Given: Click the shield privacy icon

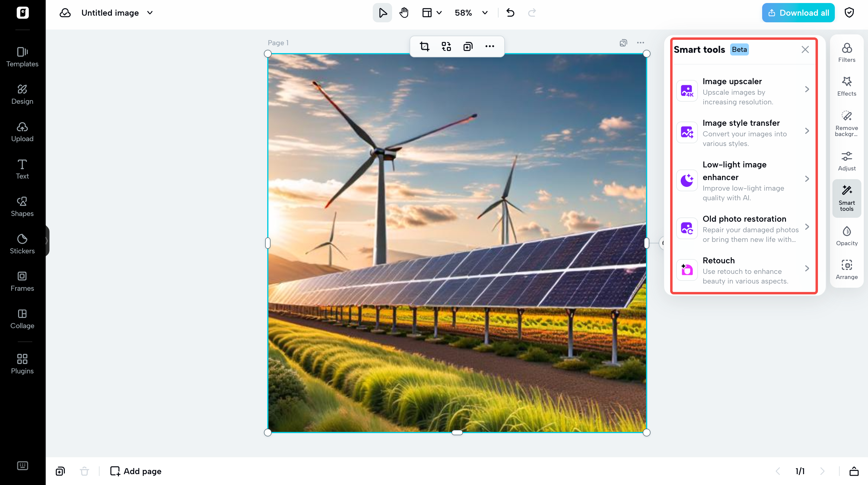Looking at the screenshot, I should (x=850, y=13).
